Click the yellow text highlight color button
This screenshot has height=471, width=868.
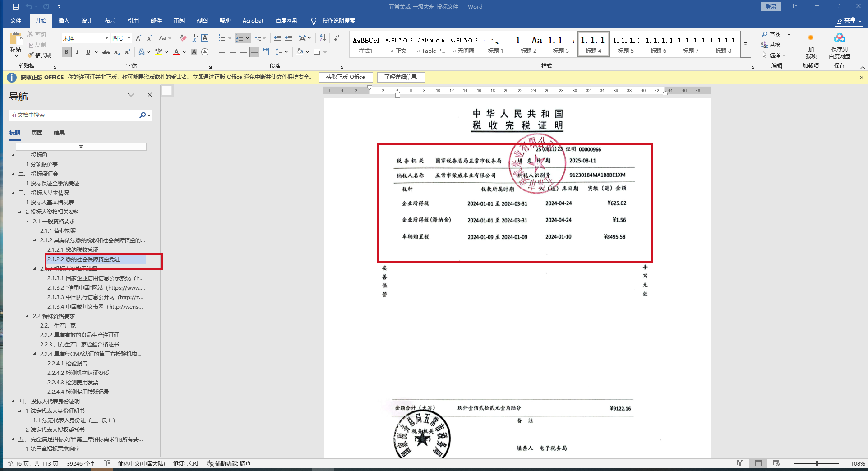click(x=158, y=52)
